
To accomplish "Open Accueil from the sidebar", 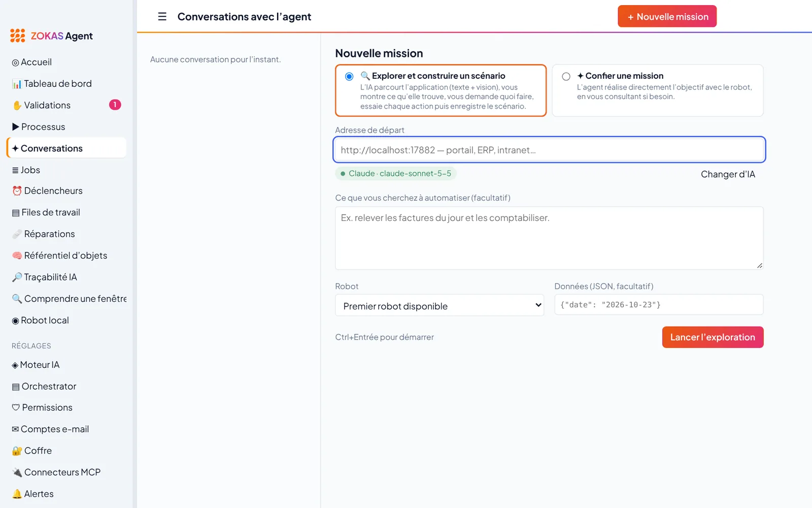I will point(66,62).
